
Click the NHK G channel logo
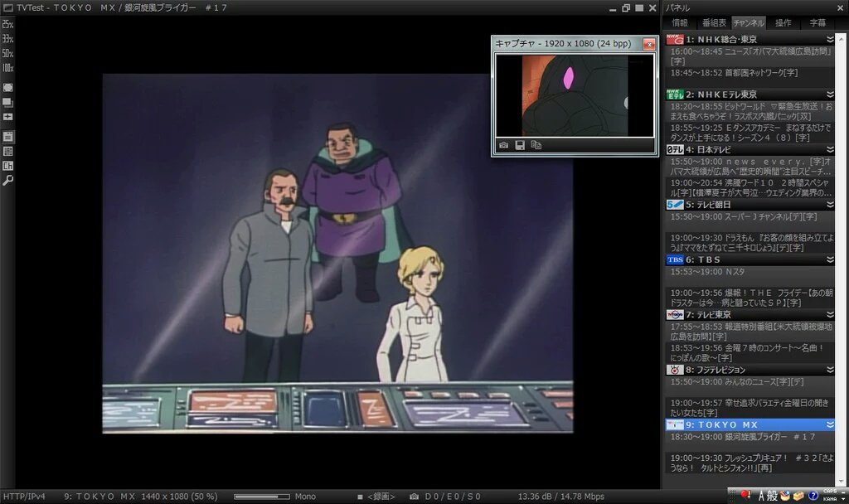(x=675, y=40)
